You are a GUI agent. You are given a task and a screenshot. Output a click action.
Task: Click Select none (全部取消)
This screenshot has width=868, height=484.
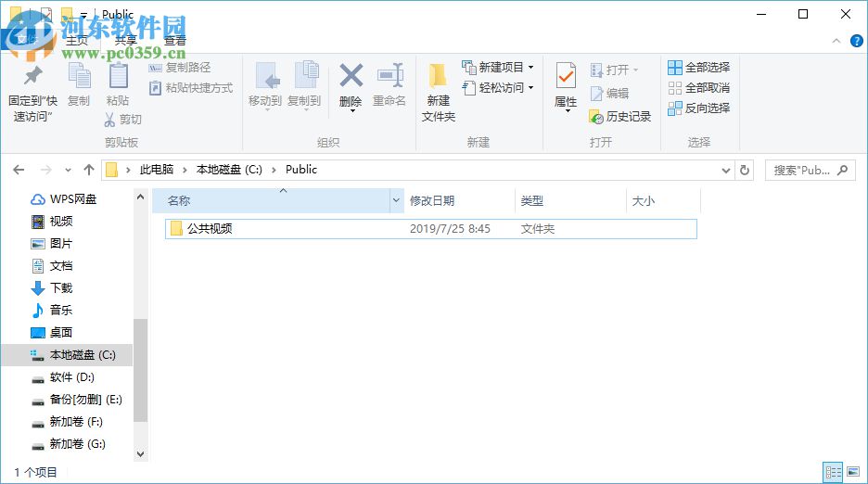pyautogui.click(x=698, y=87)
